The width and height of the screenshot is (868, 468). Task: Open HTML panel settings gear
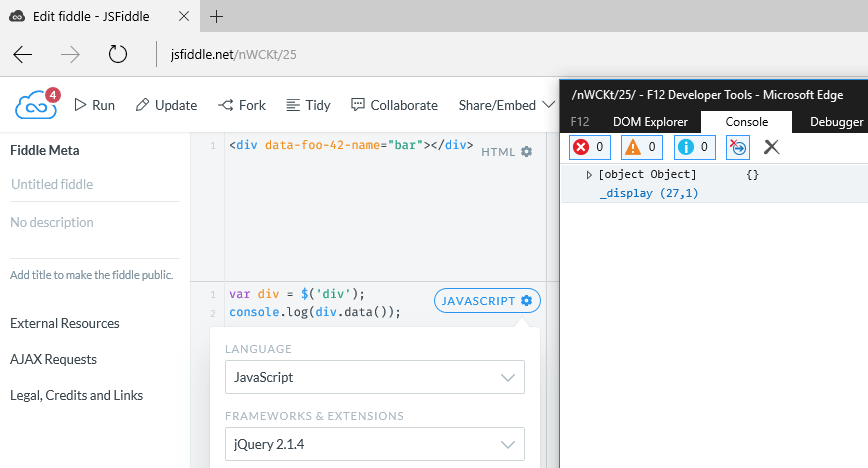pos(526,152)
